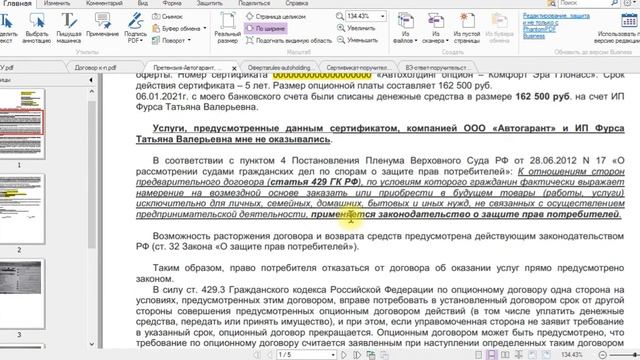Click Использовать пробную версию calendar icon

pos(629,20)
